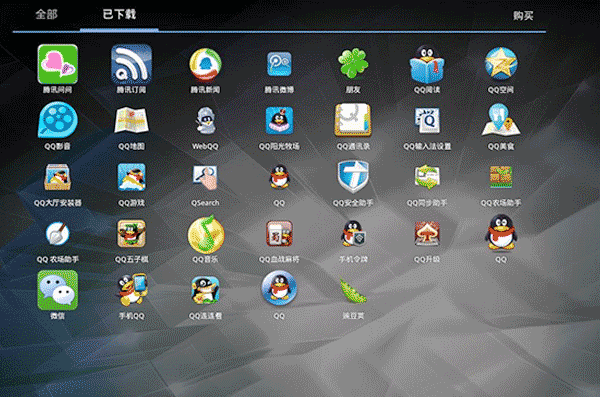Launch the QQ阅读 reading app
This screenshot has width=600, height=397.
[x=427, y=64]
